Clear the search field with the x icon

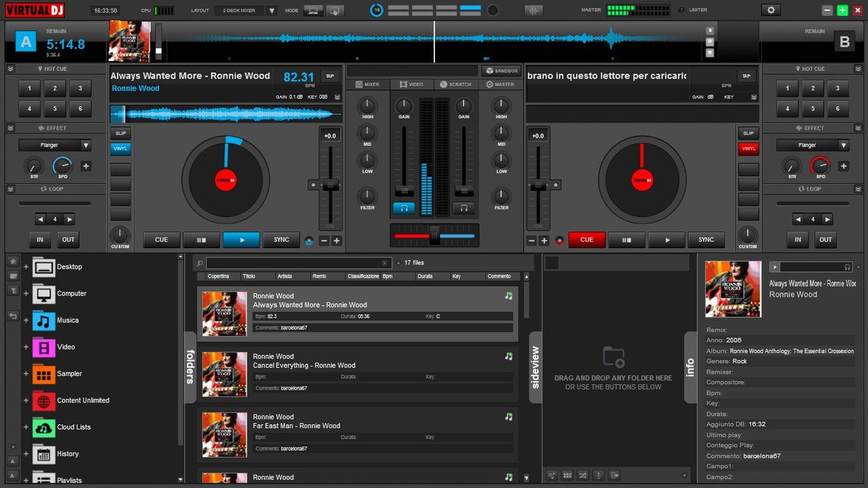coord(385,263)
